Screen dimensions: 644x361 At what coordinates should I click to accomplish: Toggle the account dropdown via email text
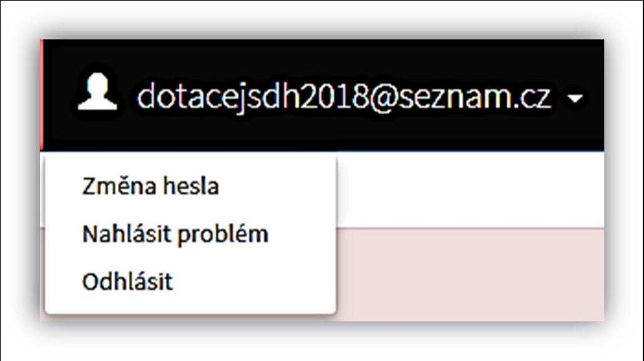coord(343,97)
